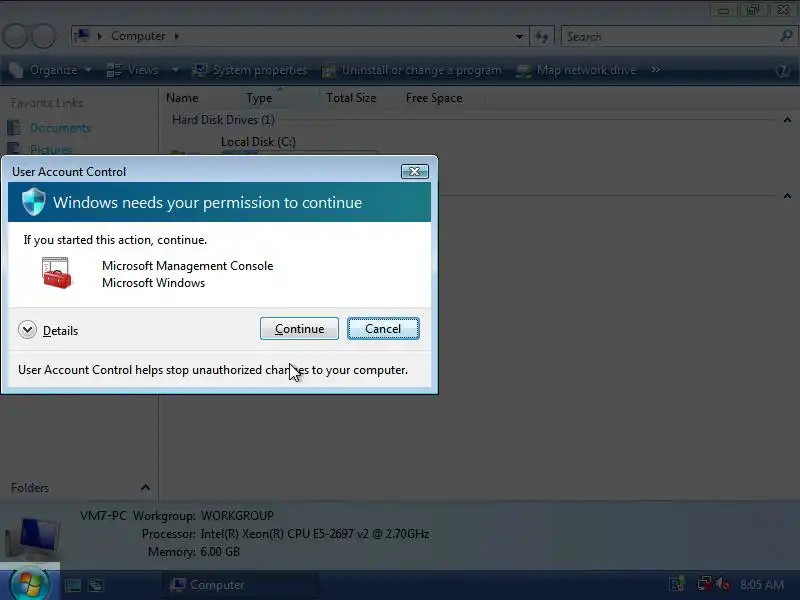Click Map network drive toolbar button
Image resolution: width=800 pixels, height=600 pixels.
click(577, 70)
